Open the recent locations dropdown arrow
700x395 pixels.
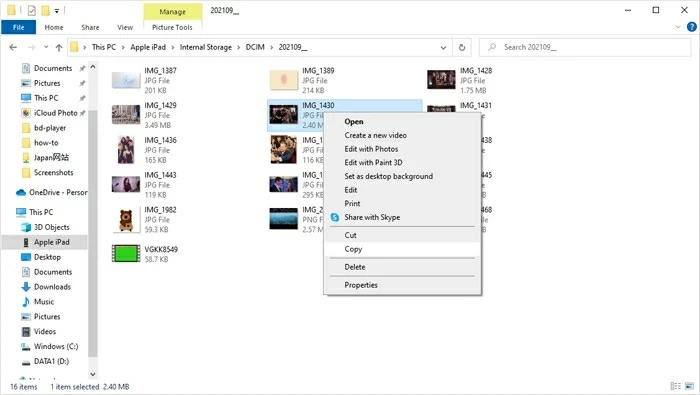(46, 47)
